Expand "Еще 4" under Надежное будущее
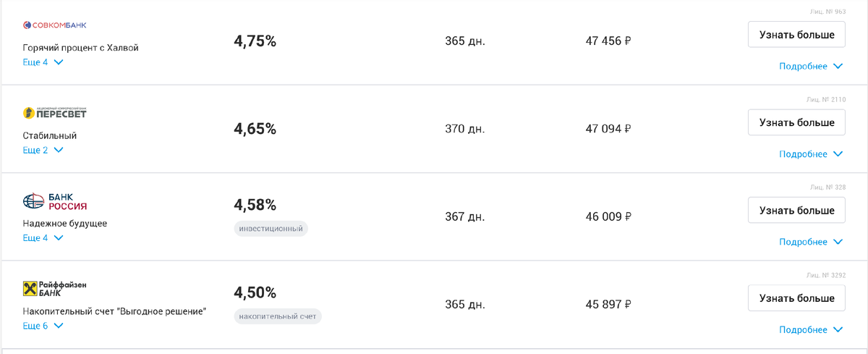This screenshot has height=354, width=868. pos(43,237)
